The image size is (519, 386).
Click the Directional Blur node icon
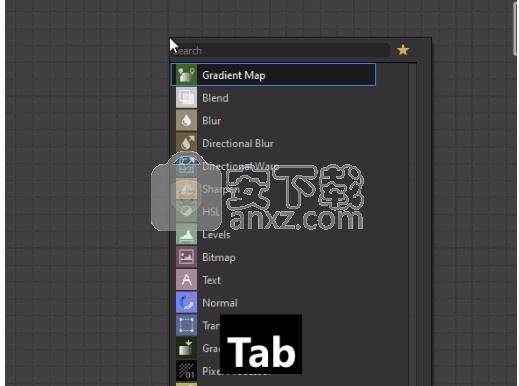point(186,143)
